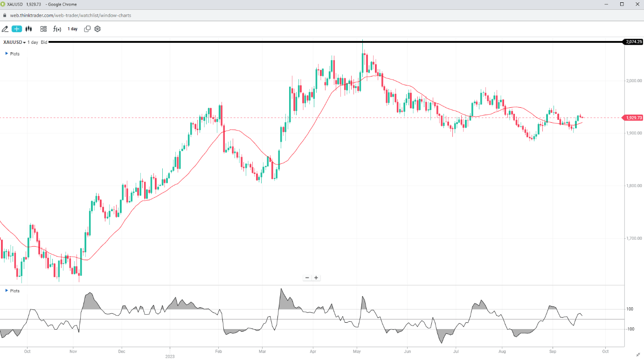Click the Mar label on time axis
The image size is (644, 360).
(263, 351)
